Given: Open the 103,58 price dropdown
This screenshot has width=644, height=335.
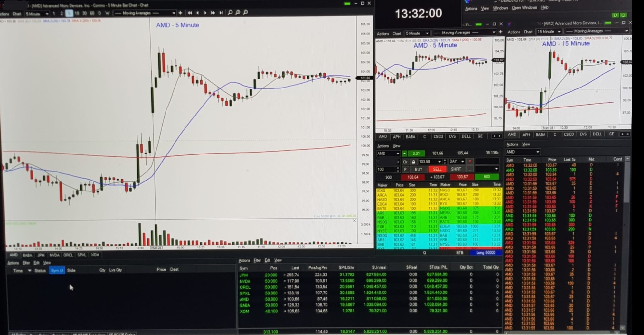Looking at the screenshot, I should coord(430,162).
